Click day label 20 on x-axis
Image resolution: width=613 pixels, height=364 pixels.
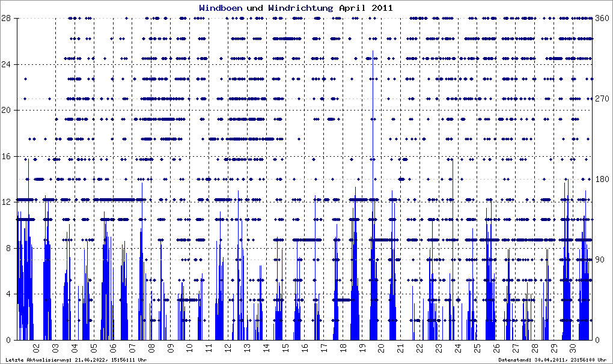coord(381,348)
